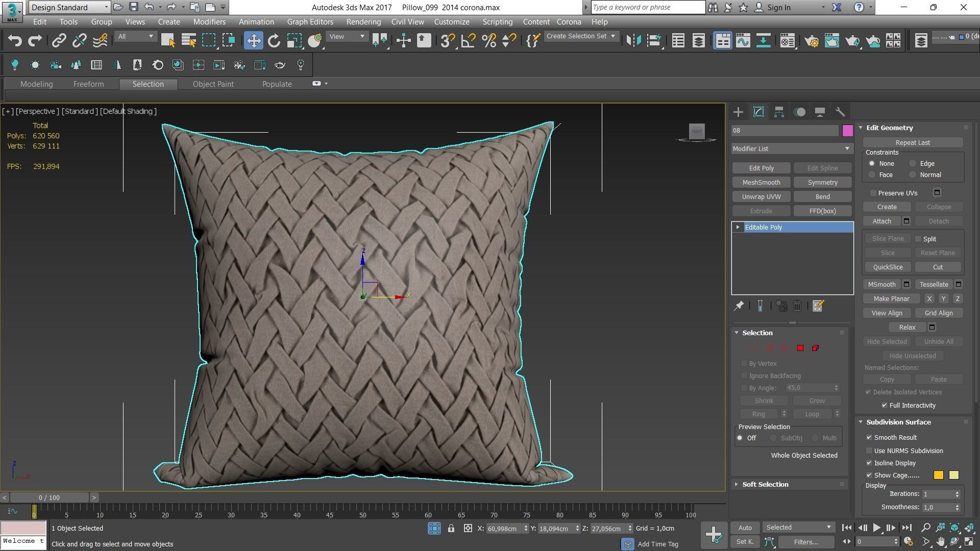Click the object name field containing 08
980x551 pixels.
click(x=785, y=131)
